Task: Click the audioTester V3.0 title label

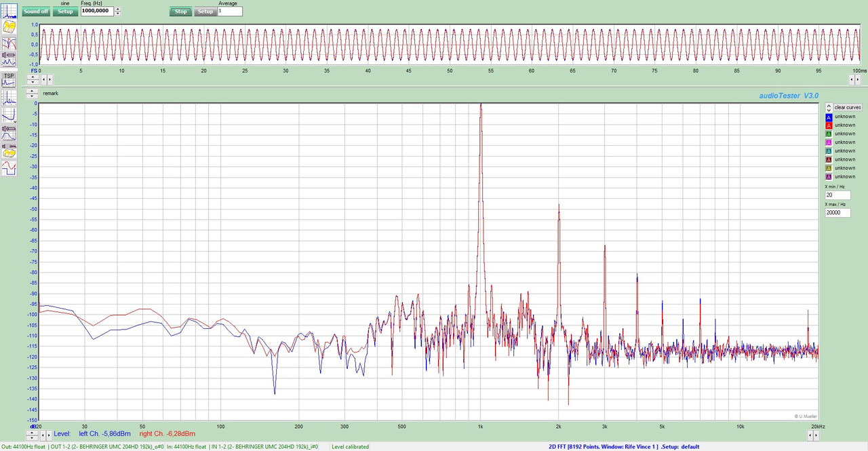Action: pyautogui.click(x=789, y=96)
